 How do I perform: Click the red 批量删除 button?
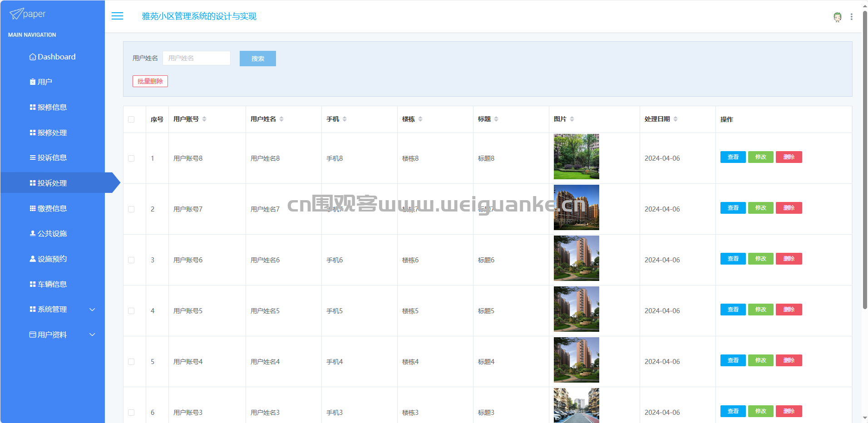coord(150,81)
